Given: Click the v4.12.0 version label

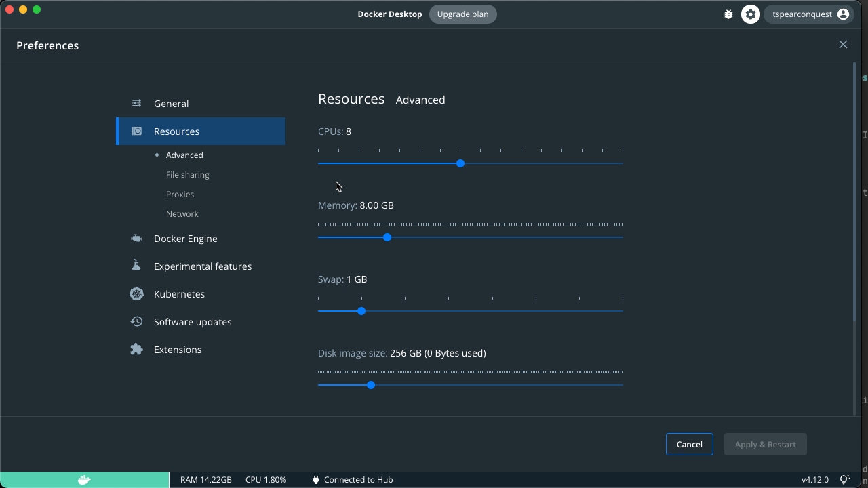Looking at the screenshot, I should pos(814,479).
